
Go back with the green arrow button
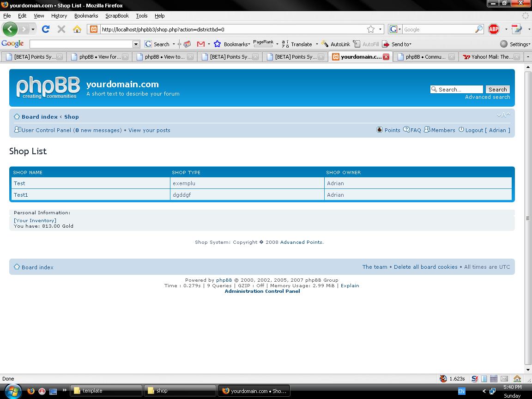[x=10, y=29]
